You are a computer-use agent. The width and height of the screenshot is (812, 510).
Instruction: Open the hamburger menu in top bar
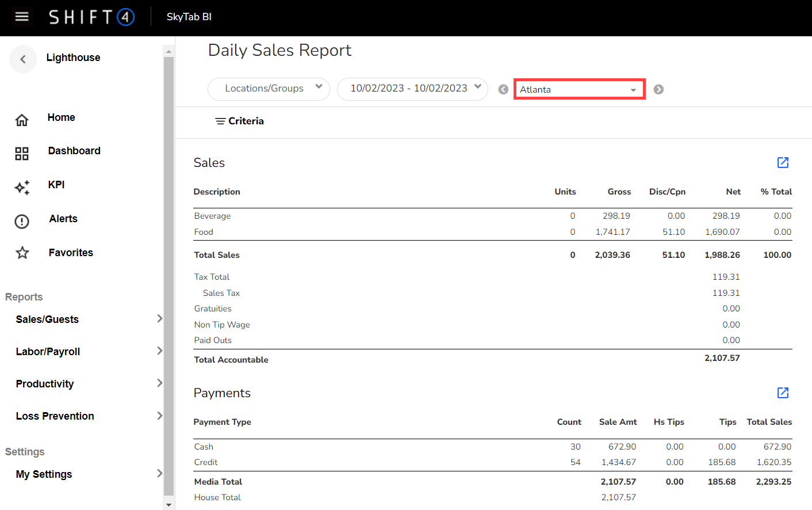tap(22, 17)
